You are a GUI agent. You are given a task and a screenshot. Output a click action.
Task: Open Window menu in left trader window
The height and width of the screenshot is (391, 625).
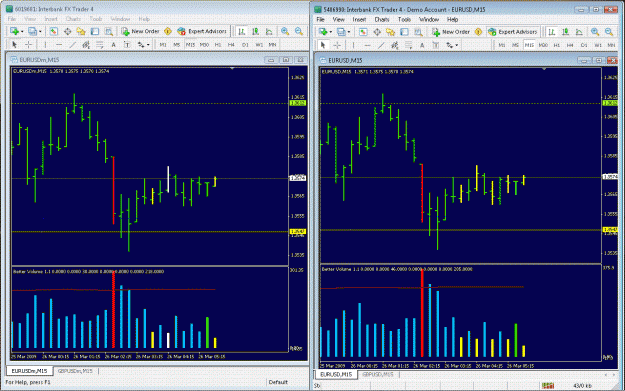120,19
